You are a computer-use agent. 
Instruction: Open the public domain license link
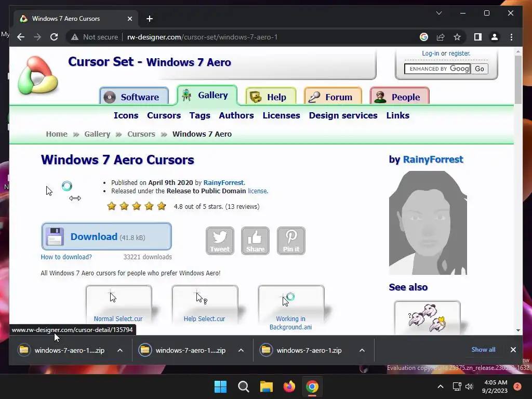click(x=257, y=191)
